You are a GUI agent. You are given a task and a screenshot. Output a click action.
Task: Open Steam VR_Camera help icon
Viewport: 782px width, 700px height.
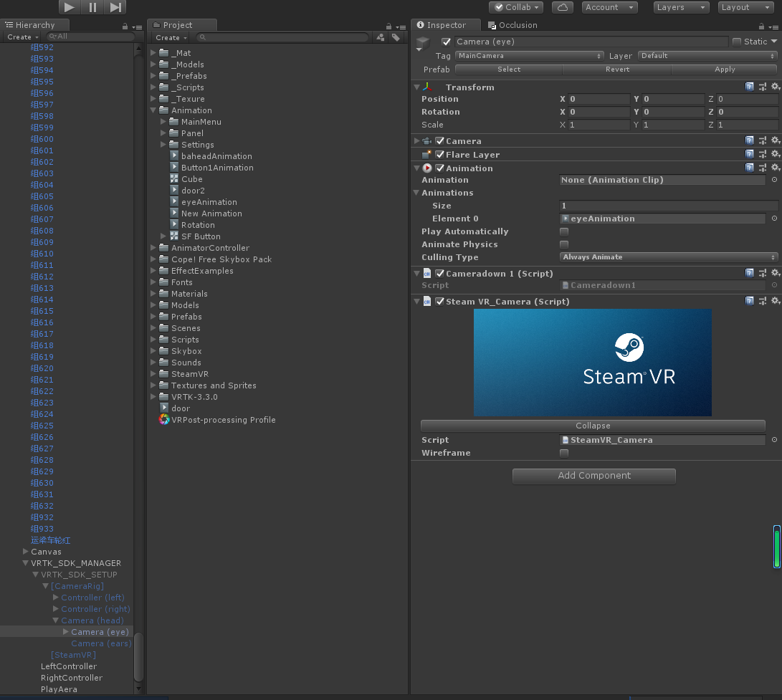pyautogui.click(x=749, y=301)
